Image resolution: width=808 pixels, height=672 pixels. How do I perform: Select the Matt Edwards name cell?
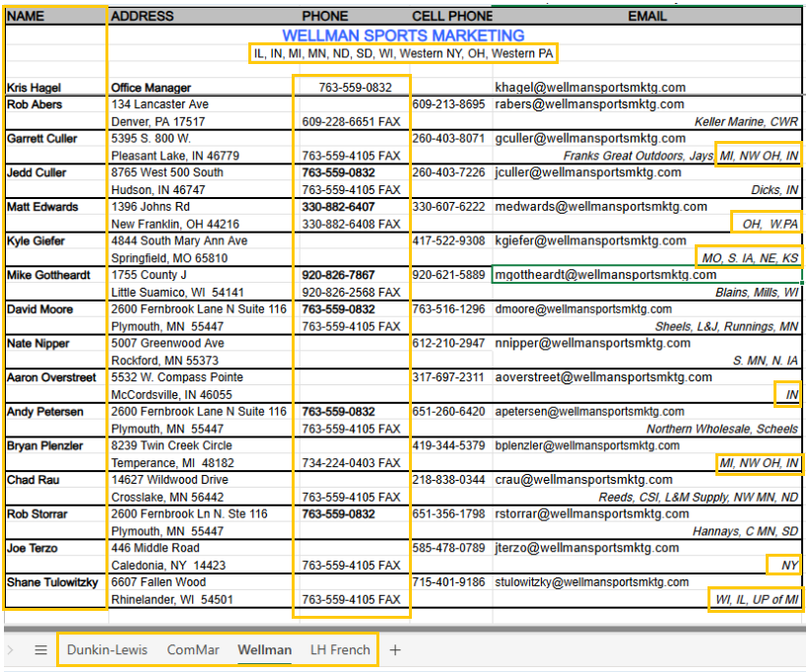click(x=42, y=207)
